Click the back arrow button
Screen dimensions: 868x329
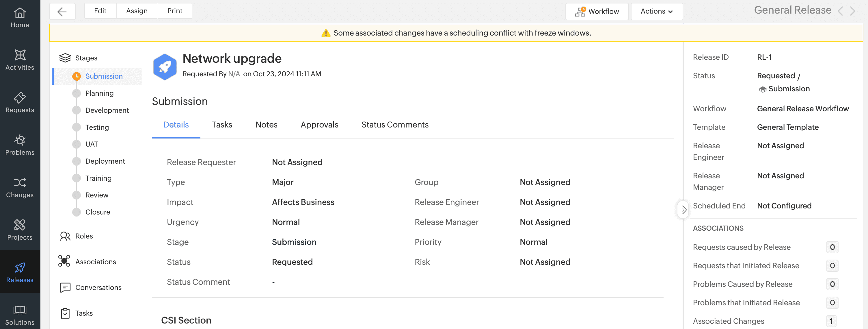[x=62, y=12]
